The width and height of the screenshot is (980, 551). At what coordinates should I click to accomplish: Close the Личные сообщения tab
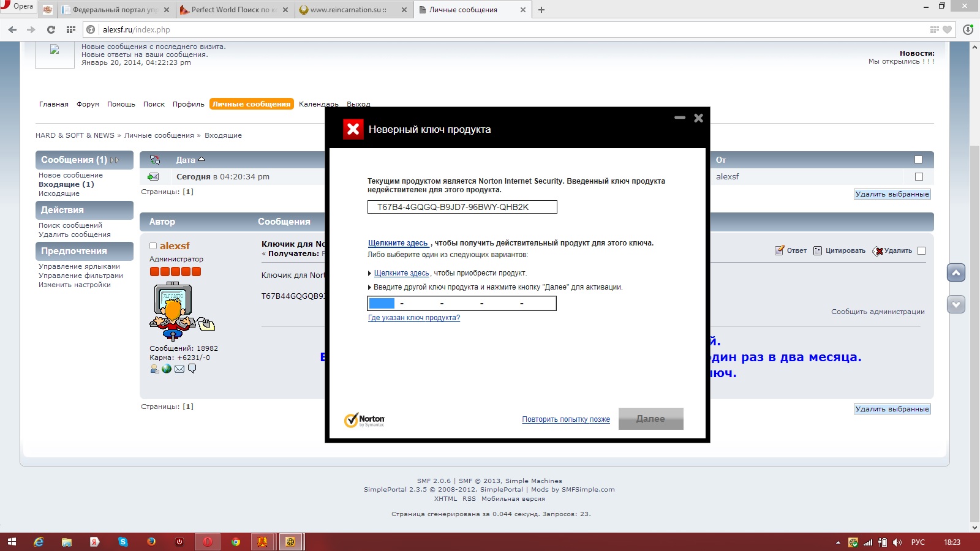[523, 10]
